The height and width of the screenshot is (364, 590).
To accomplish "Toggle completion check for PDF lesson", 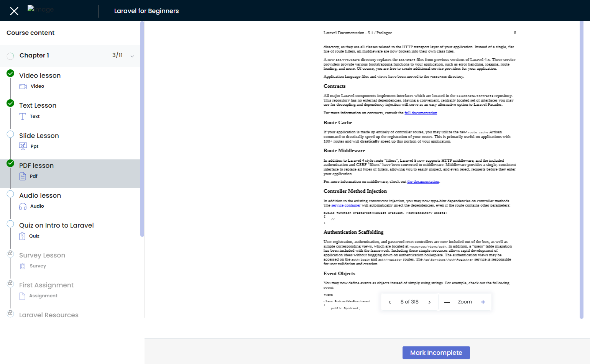I will tap(10, 163).
